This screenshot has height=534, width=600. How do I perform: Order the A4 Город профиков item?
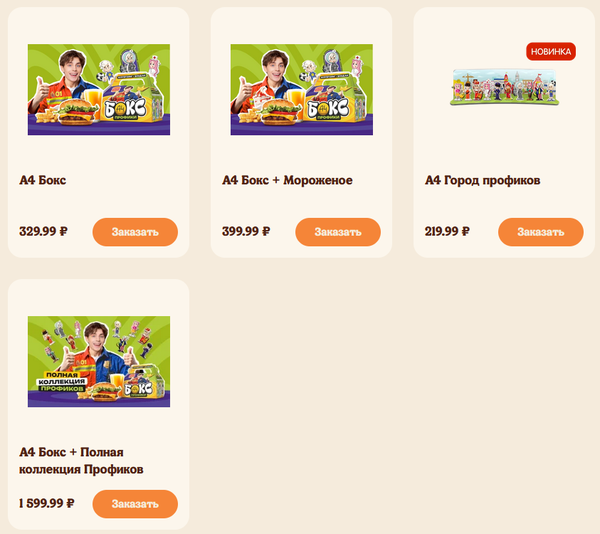[x=541, y=232]
